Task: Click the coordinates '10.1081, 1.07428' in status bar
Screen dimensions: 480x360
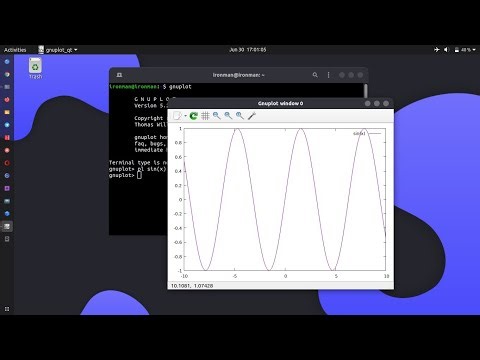Action: click(192, 286)
